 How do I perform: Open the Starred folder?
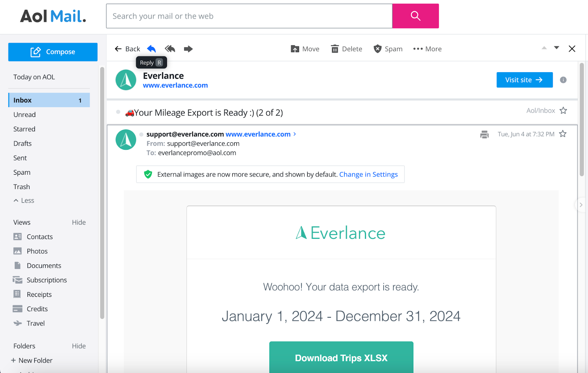coord(24,129)
